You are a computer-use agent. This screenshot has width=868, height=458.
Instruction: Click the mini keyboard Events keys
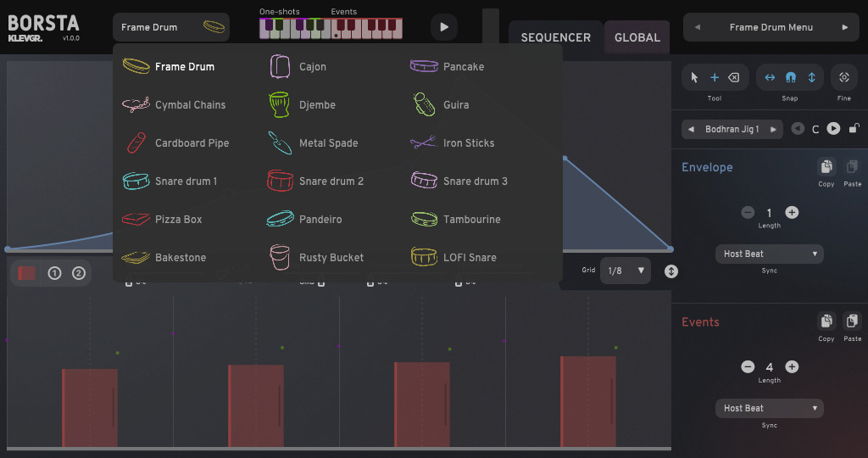[367, 28]
